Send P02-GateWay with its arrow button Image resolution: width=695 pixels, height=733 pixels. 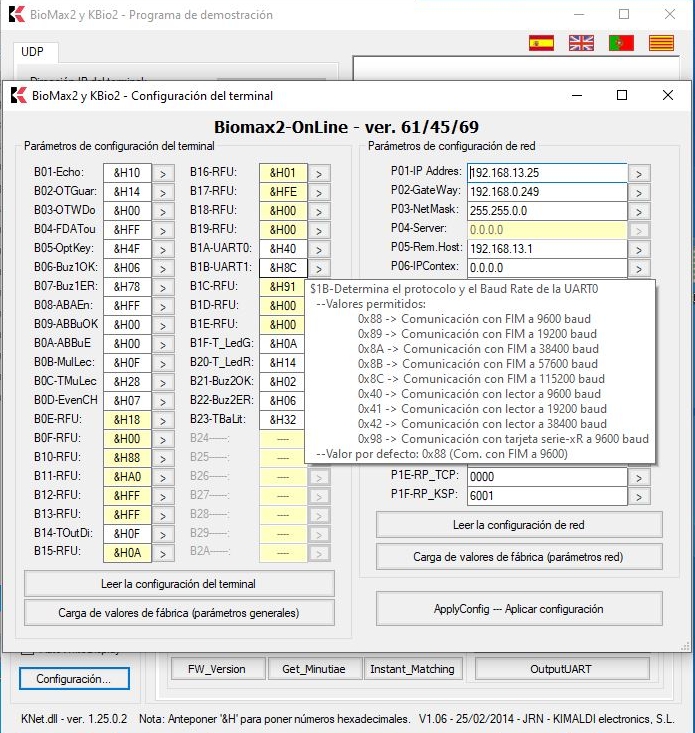(x=639, y=193)
